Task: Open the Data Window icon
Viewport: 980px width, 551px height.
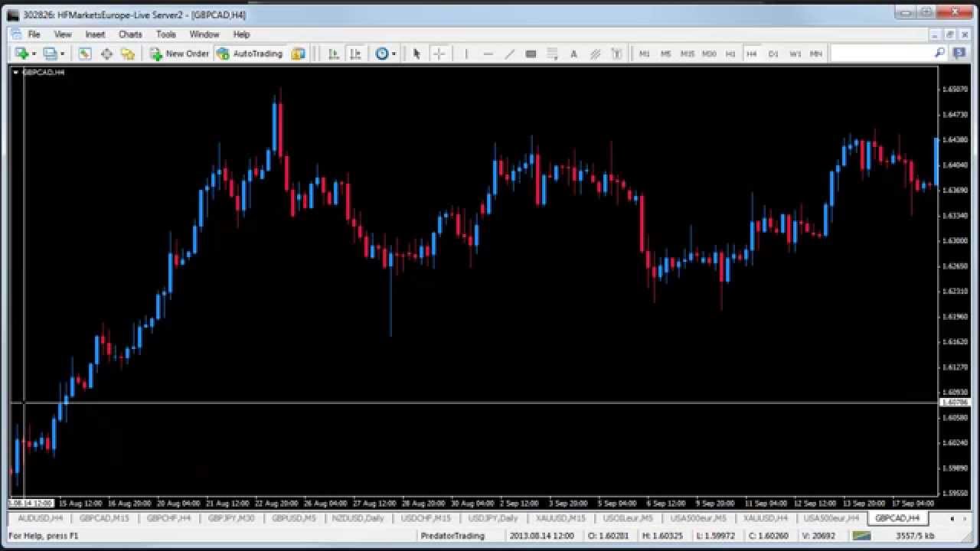Action: coord(106,54)
